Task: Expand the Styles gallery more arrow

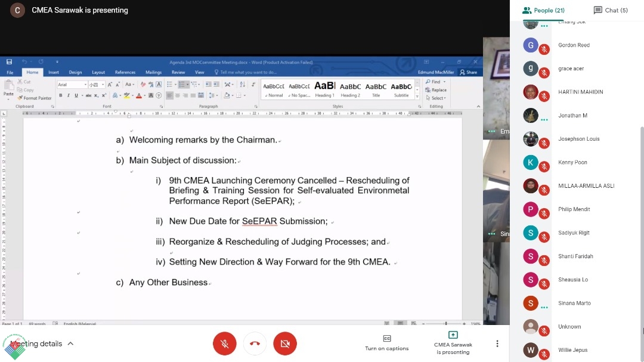Action: tap(417, 97)
